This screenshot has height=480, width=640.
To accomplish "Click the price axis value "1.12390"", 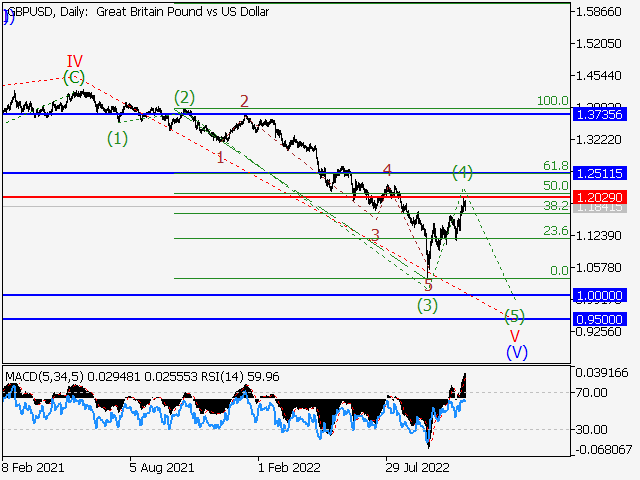I will click(x=598, y=236).
